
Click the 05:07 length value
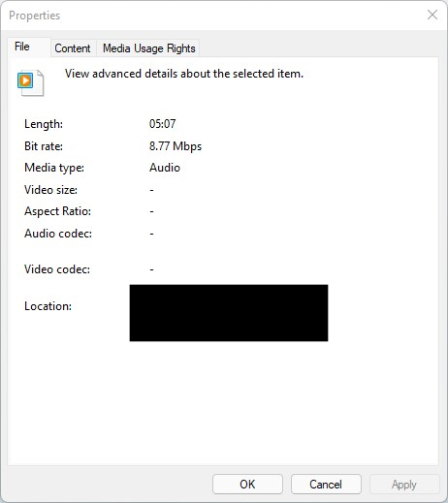162,124
